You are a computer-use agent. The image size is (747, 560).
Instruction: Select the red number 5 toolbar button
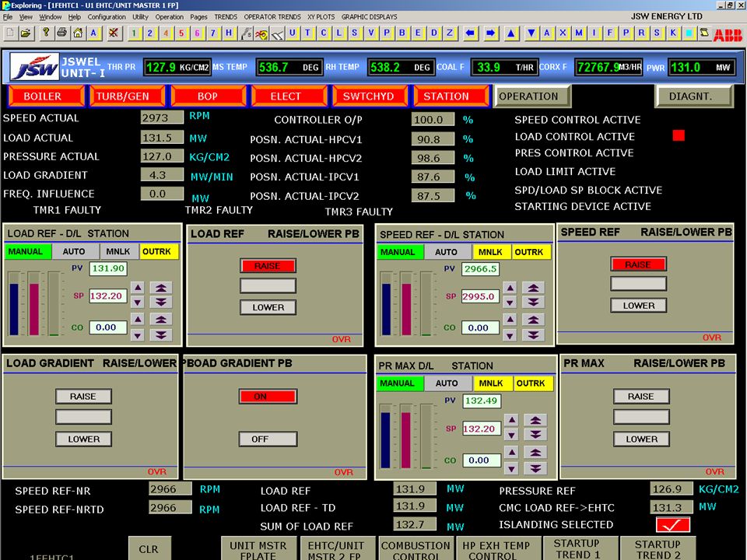[x=181, y=33]
